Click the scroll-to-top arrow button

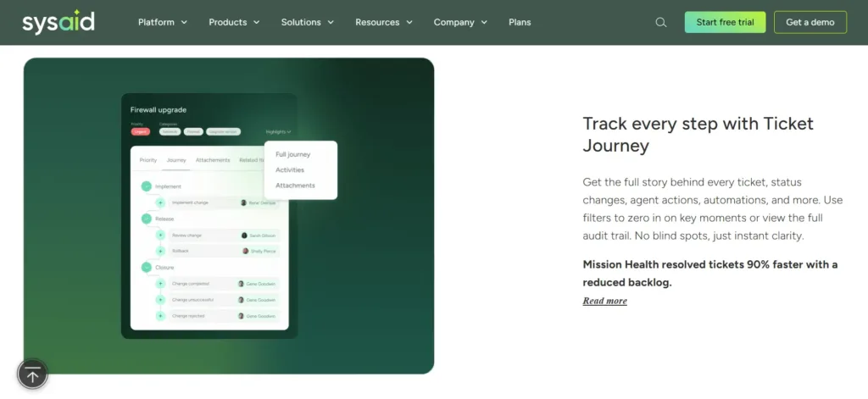pyautogui.click(x=33, y=375)
